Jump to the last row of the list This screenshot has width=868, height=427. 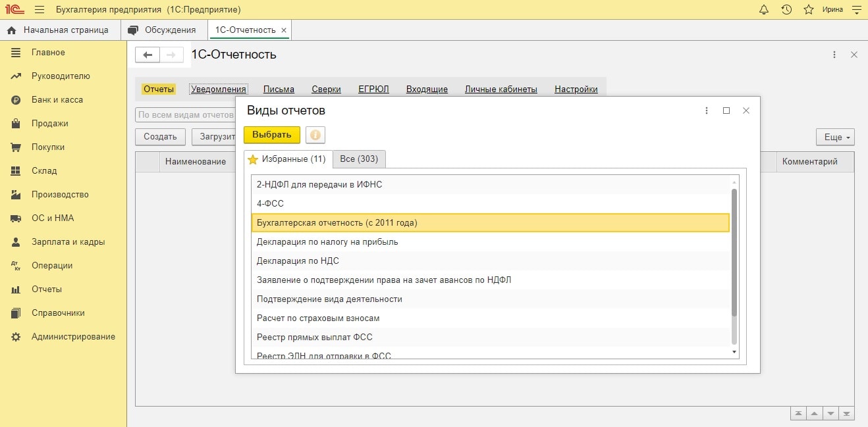tap(846, 414)
